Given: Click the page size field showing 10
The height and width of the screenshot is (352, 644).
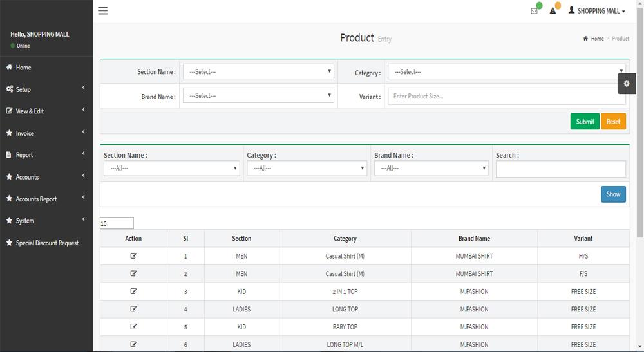Looking at the screenshot, I should tap(117, 223).
